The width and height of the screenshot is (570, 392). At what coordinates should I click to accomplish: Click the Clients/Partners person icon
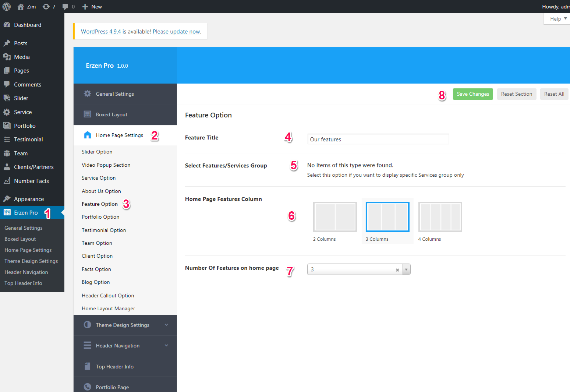coord(7,167)
